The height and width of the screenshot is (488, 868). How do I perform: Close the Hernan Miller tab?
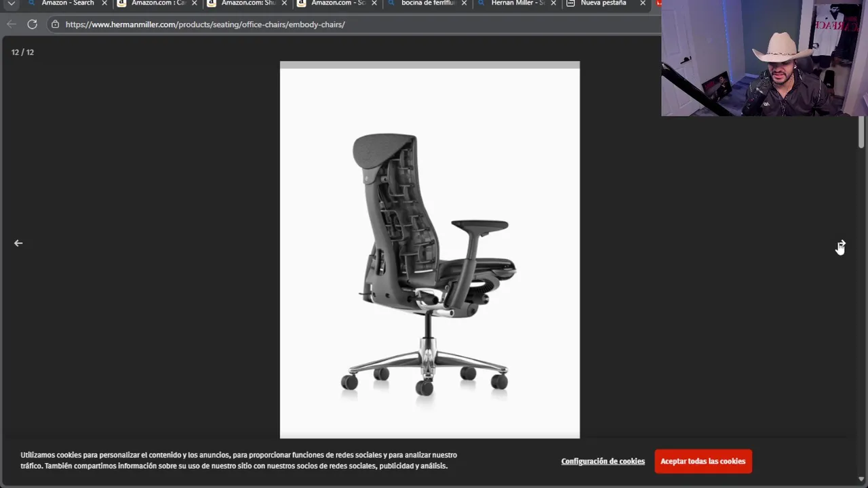tap(554, 3)
